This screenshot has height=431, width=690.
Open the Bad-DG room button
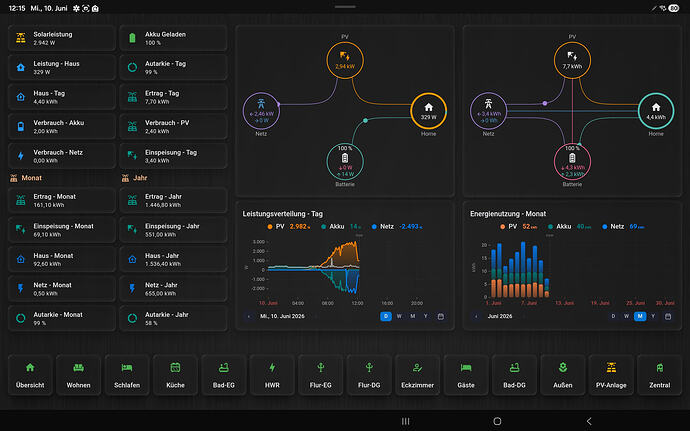point(514,375)
